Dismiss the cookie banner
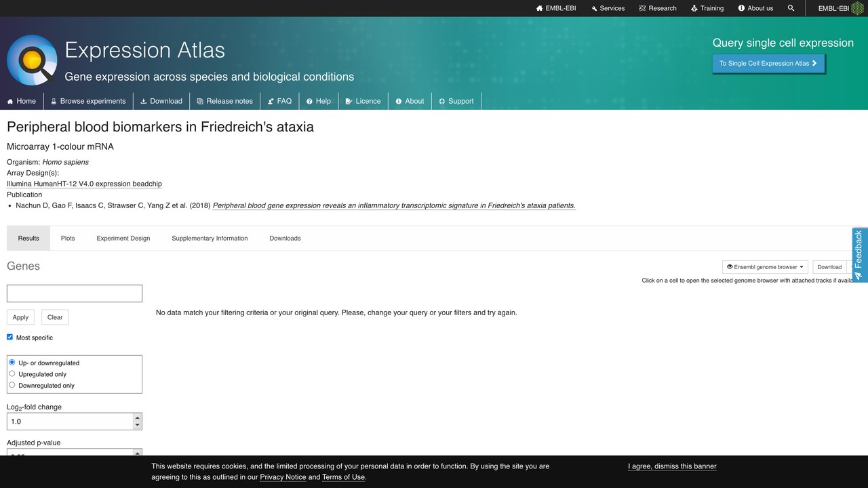Image resolution: width=868 pixels, height=488 pixels. pos(672,466)
